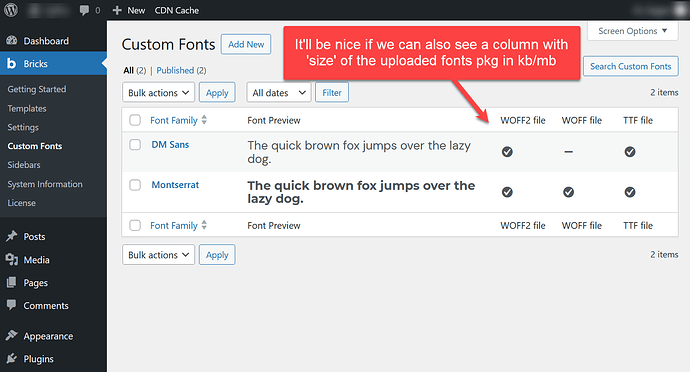Viewport: 690px width, 372px height.
Task: Click Font Family column header link
Action: [174, 120]
